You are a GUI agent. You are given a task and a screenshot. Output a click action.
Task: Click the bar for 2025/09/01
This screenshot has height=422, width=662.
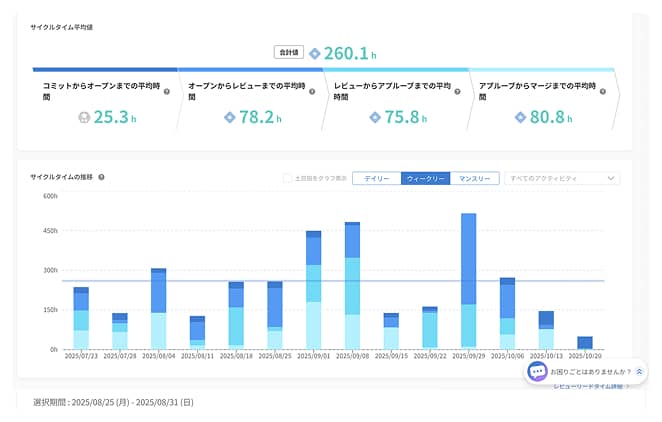(314, 290)
